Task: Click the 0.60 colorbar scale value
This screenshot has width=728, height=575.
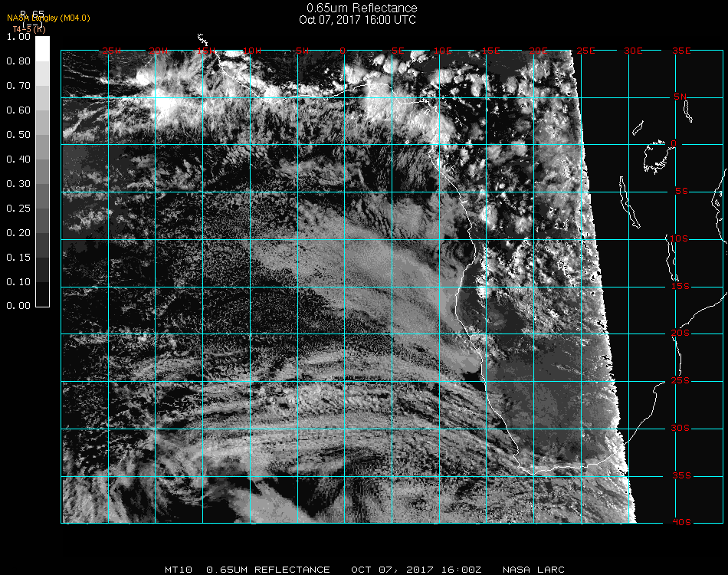Action: [18, 110]
